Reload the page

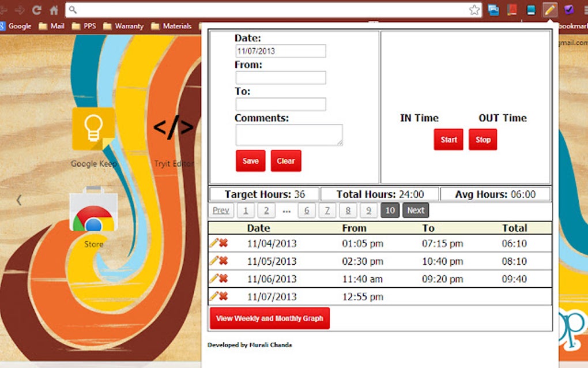(x=36, y=10)
